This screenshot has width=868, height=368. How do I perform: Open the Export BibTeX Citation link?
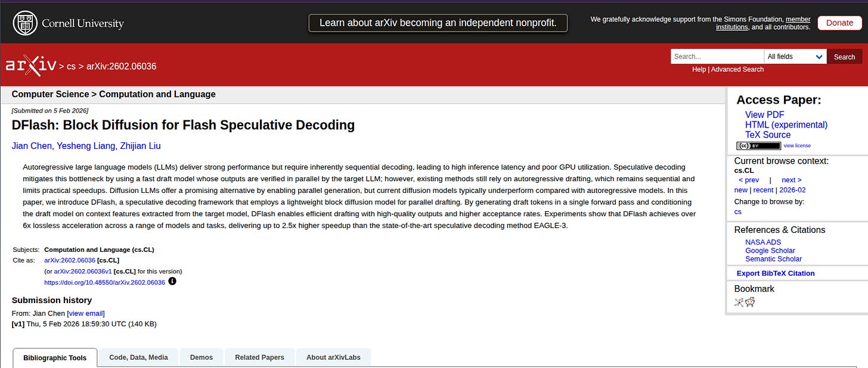(x=776, y=273)
